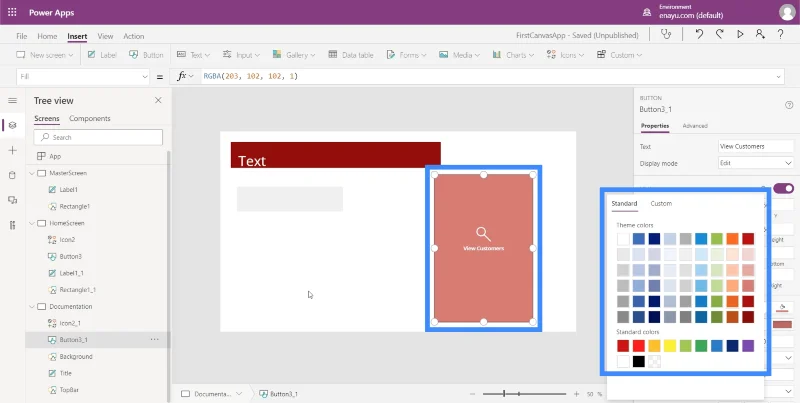800x403 pixels.
Task: Redo the last action
Action: tap(719, 34)
